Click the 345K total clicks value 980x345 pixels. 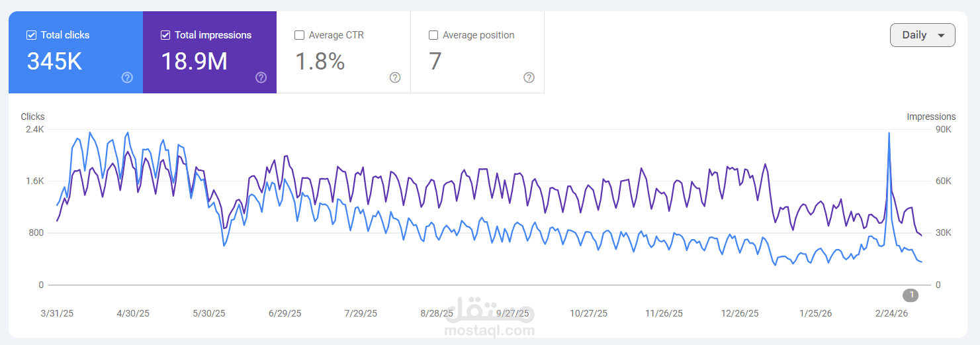click(x=54, y=62)
